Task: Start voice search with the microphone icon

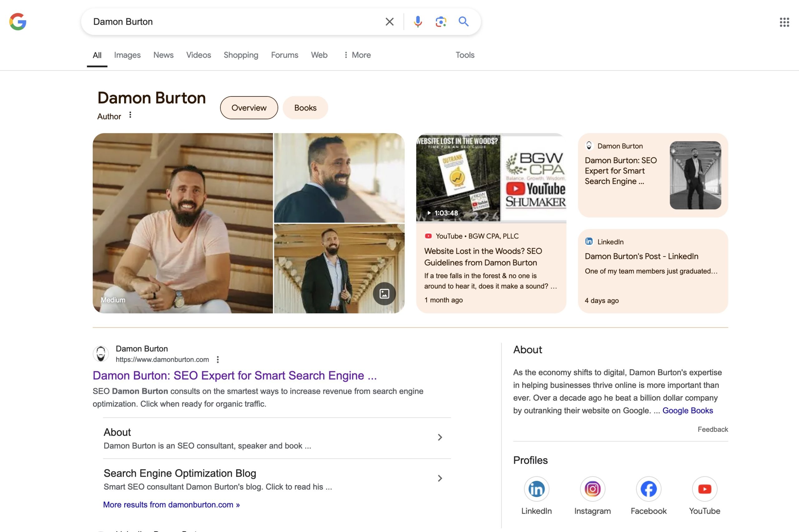Action: pyautogui.click(x=418, y=22)
